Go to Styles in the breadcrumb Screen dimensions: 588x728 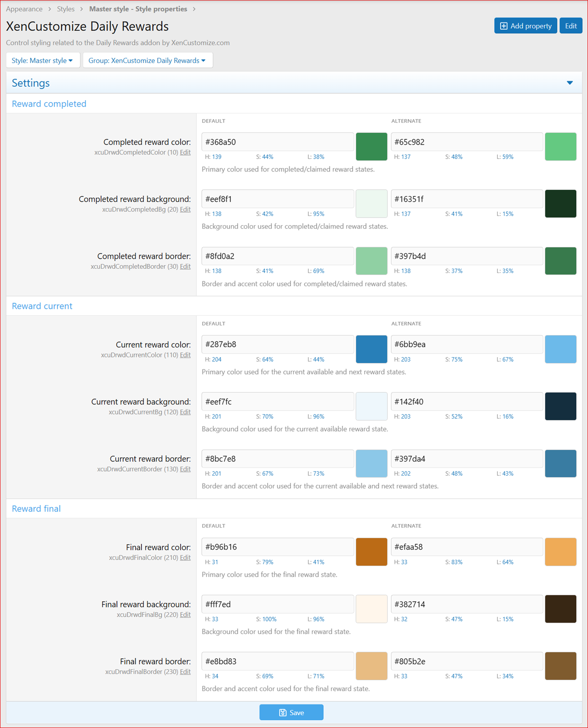pyautogui.click(x=66, y=9)
